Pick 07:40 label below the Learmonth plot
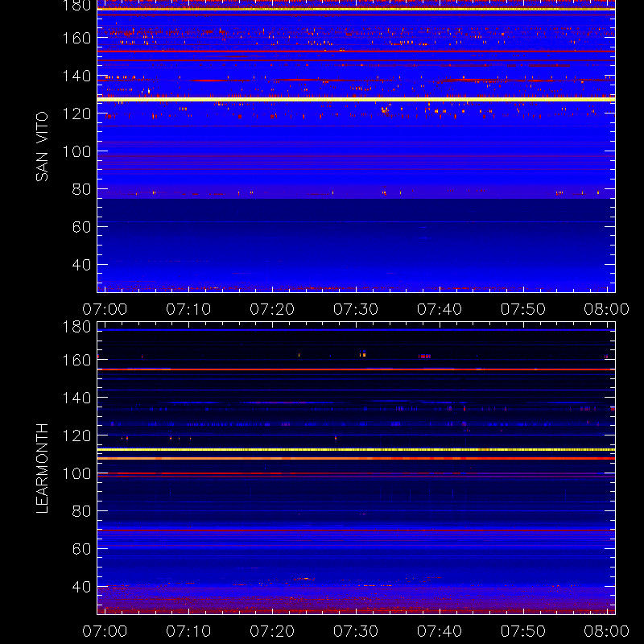The height and width of the screenshot is (644, 644). (440, 631)
